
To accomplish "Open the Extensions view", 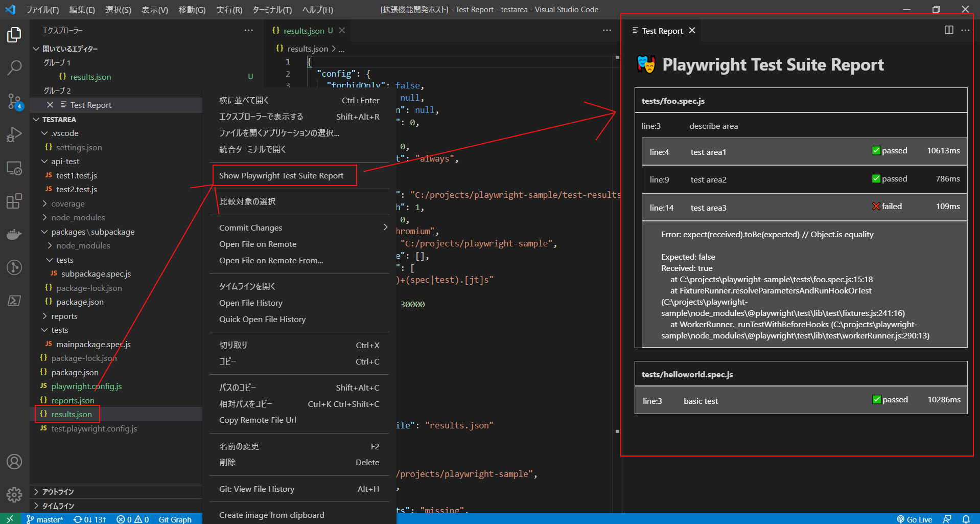I will 14,201.
